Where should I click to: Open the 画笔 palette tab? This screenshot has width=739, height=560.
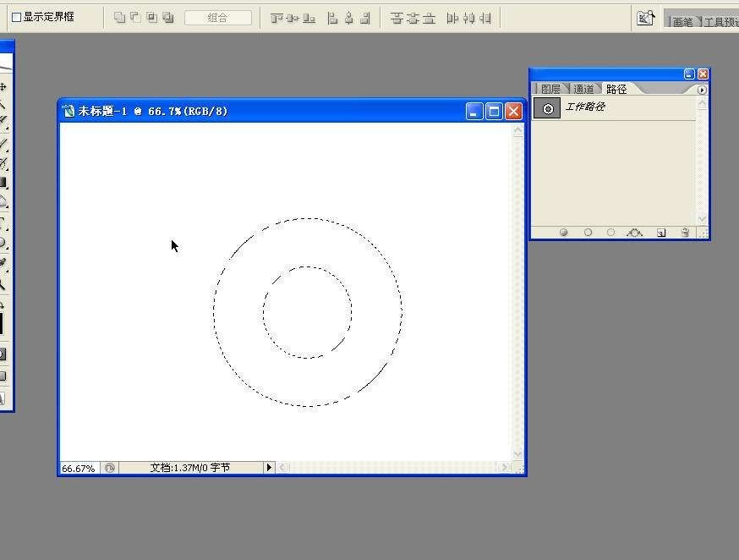tap(682, 21)
